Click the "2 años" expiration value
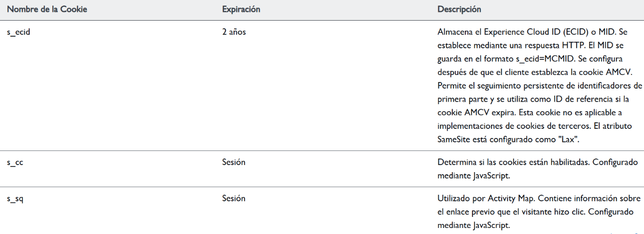The image size is (644, 234). click(x=234, y=32)
